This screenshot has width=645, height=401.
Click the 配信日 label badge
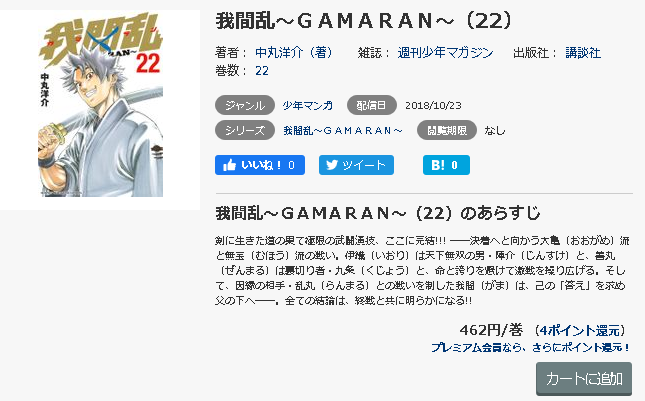(x=371, y=105)
